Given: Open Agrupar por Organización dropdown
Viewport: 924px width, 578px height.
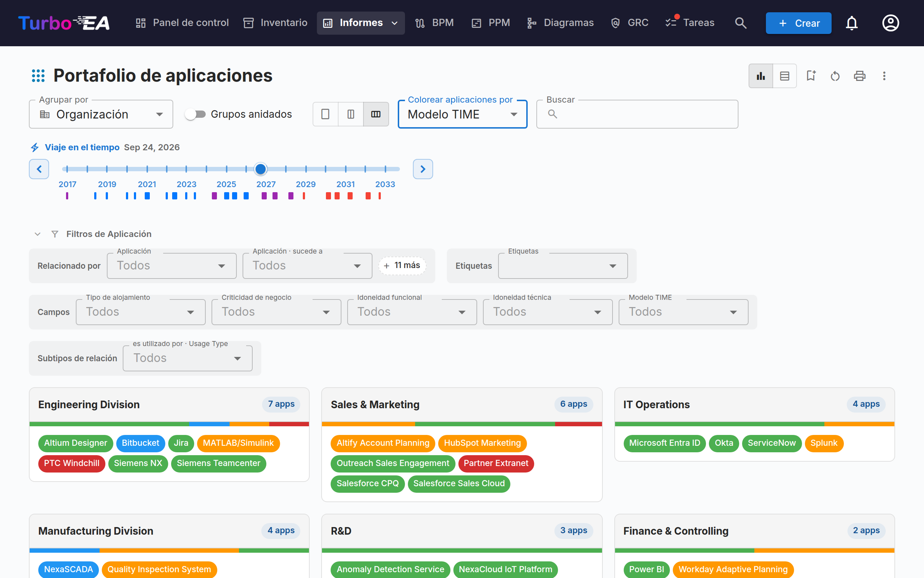Looking at the screenshot, I should (101, 114).
